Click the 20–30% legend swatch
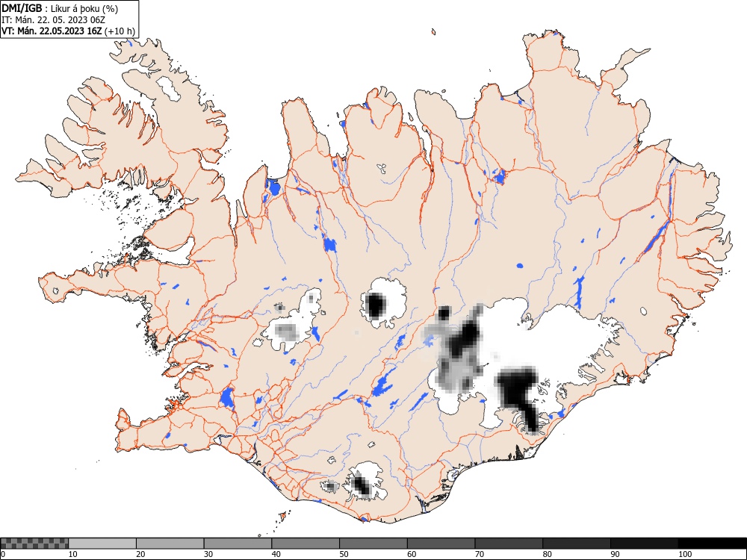The width and height of the screenshot is (747, 560). click(x=170, y=544)
